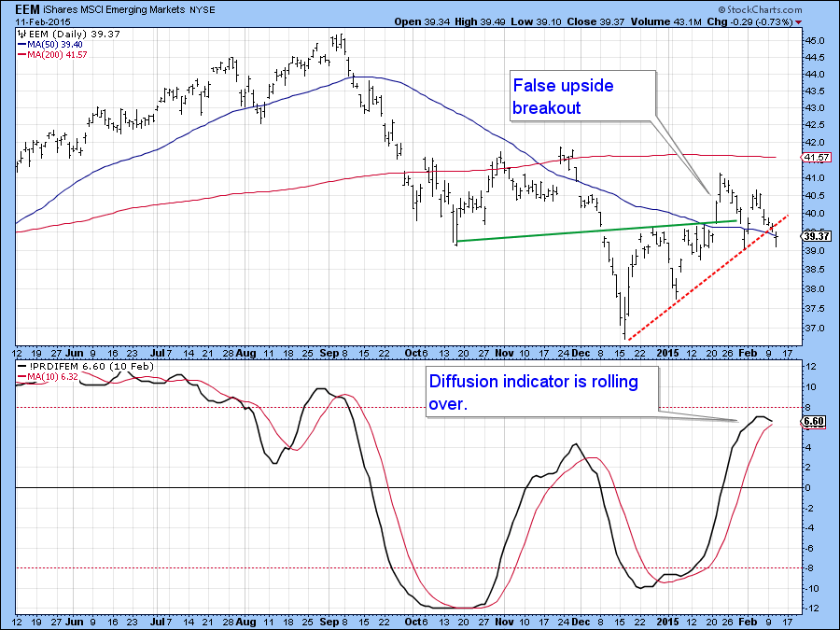840x630 pixels.
Task: Open the StockCharts.com link
Action: pyautogui.click(x=760, y=9)
